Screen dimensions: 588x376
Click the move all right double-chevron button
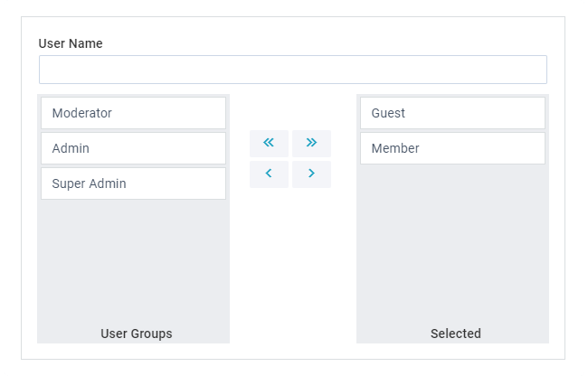(x=311, y=144)
